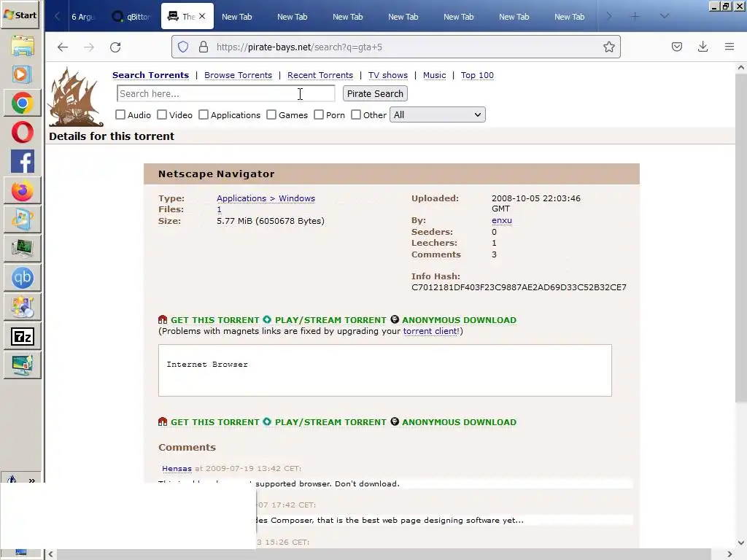Open the file explorer sidebar icon
747x560 pixels.
pos(23,46)
